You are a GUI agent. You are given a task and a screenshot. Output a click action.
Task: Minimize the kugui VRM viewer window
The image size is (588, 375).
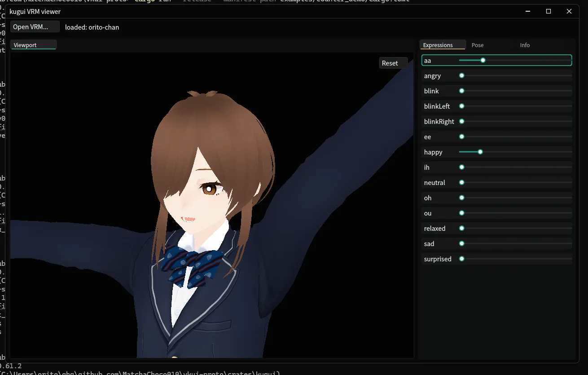pyautogui.click(x=528, y=12)
